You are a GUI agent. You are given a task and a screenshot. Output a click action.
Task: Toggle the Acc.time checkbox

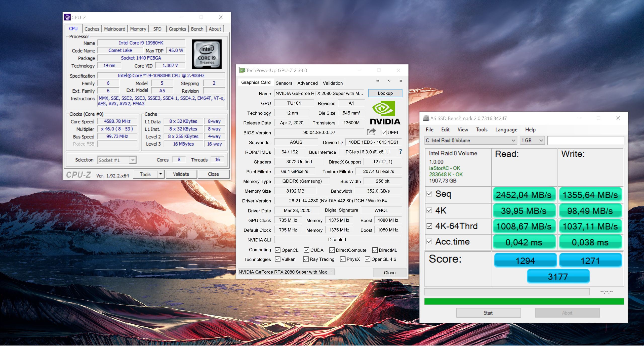click(429, 241)
